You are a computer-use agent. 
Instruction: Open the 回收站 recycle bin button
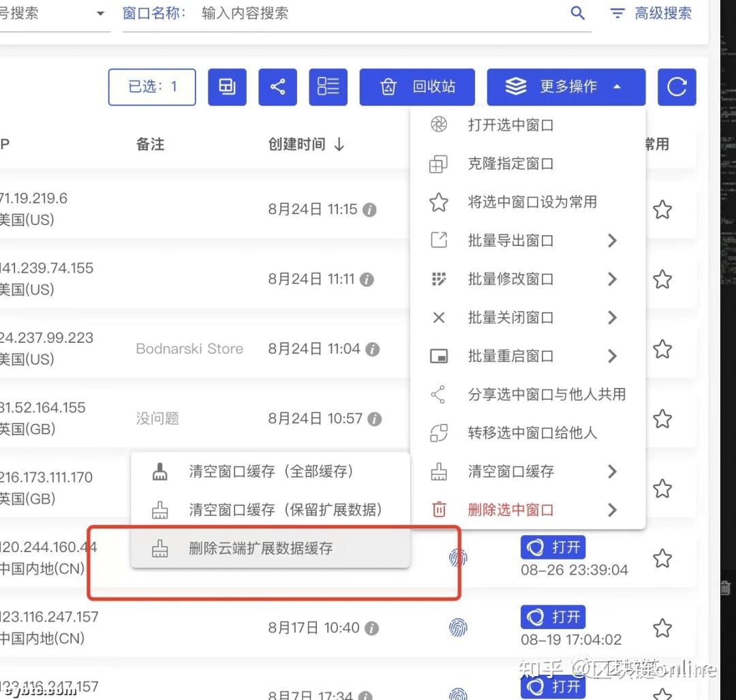[x=416, y=87]
